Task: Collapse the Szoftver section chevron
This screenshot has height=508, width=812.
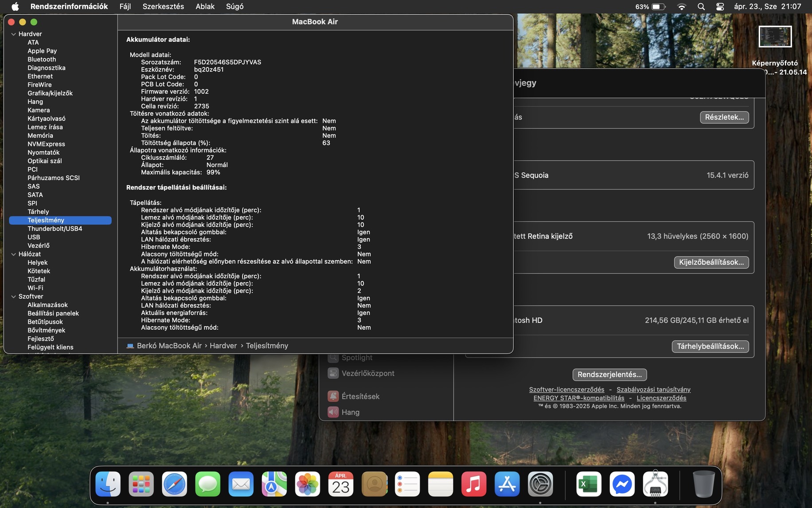Action: point(13,296)
